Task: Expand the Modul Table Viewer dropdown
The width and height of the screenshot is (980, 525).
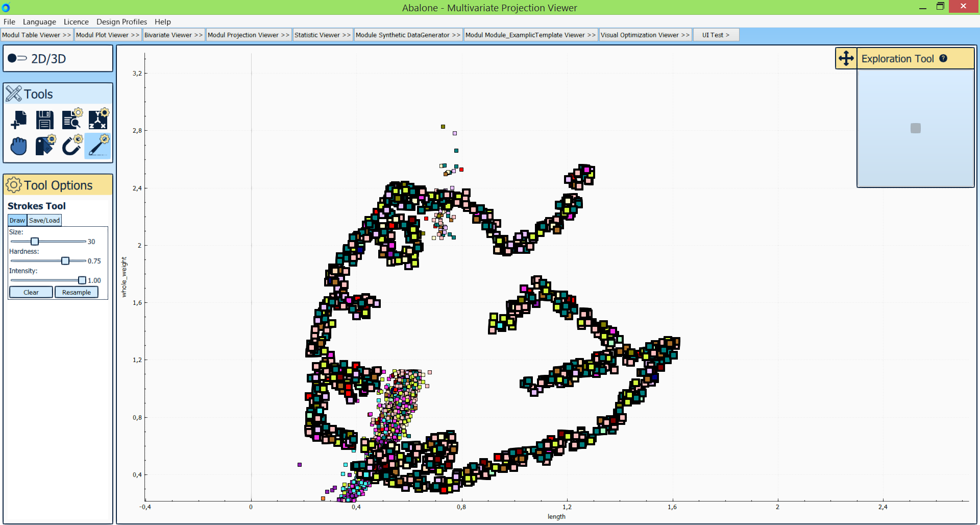Action: (37, 35)
